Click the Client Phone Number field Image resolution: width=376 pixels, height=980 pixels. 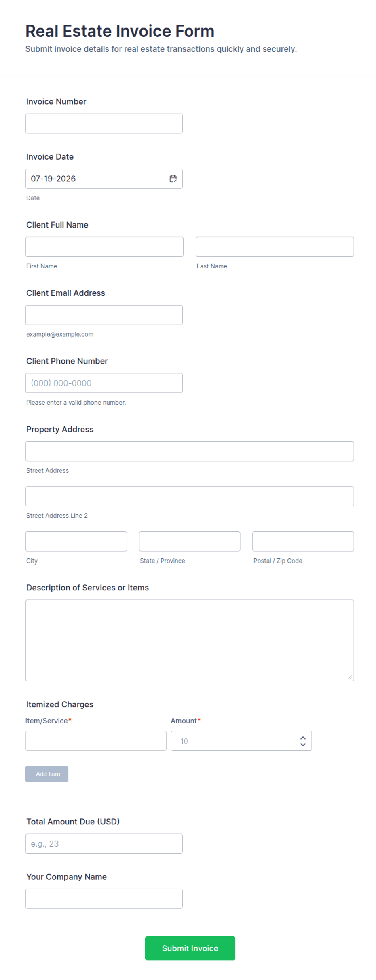pos(104,383)
